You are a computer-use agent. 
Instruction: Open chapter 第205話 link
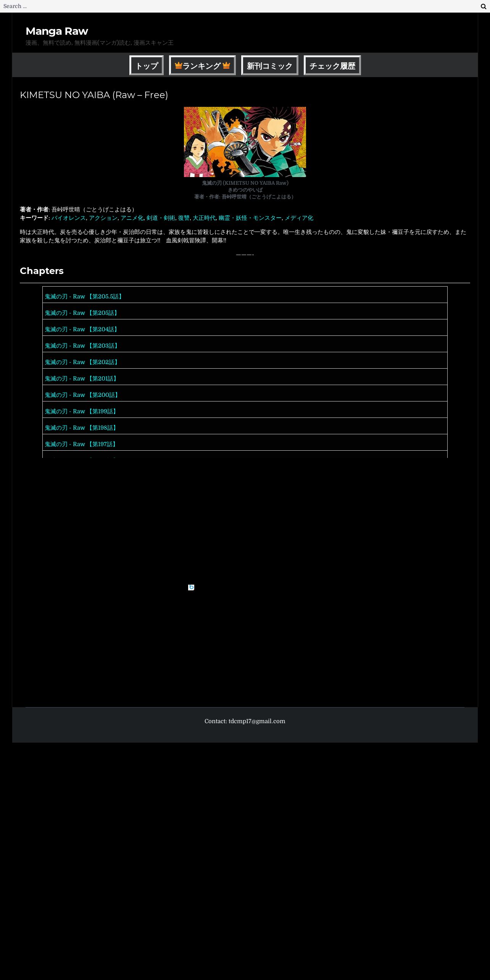(x=82, y=313)
